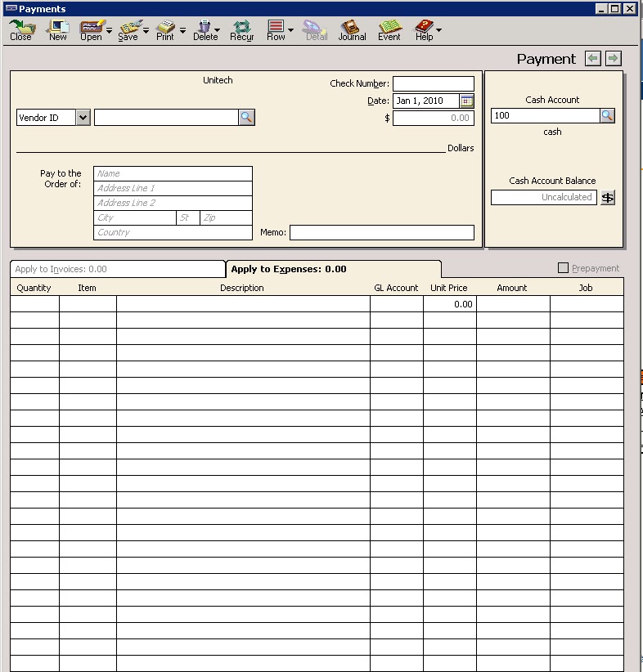Image resolution: width=643 pixels, height=672 pixels.
Task: Select the Apply to Expenses tab
Action: [333, 269]
